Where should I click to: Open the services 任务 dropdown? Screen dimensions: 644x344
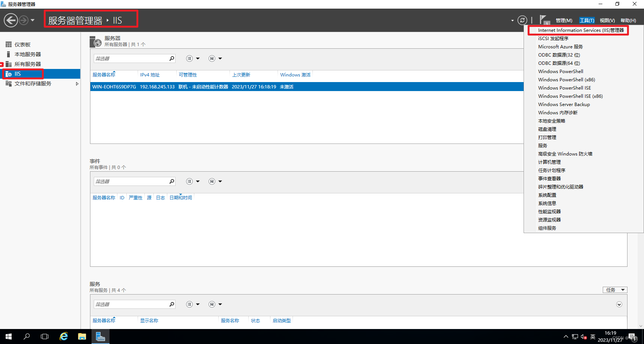pyautogui.click(x=615, y=290)
